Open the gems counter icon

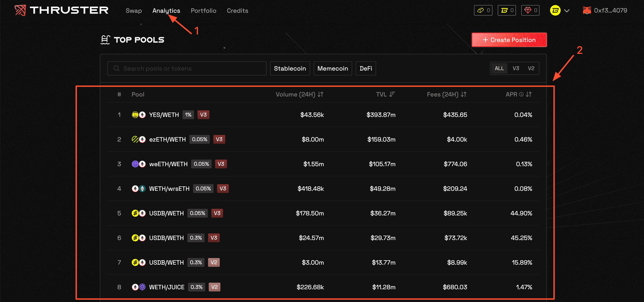click(x=528, y=11)
